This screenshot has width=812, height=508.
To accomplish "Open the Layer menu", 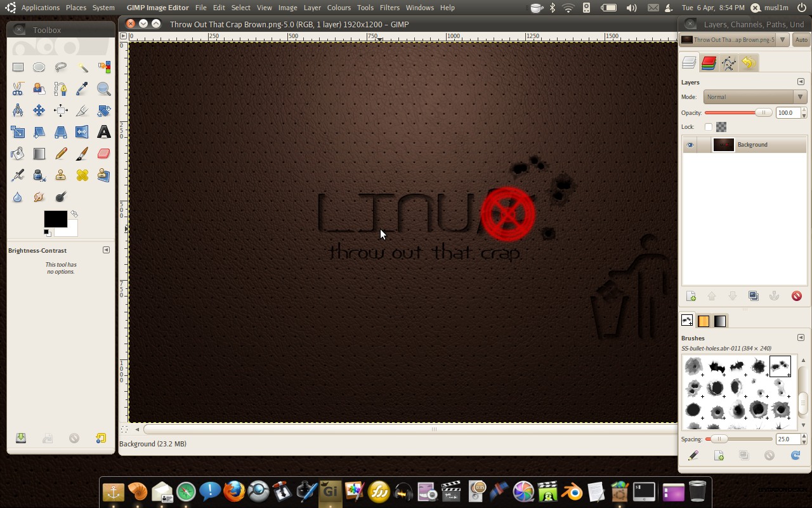I will [x=312, y=8].
